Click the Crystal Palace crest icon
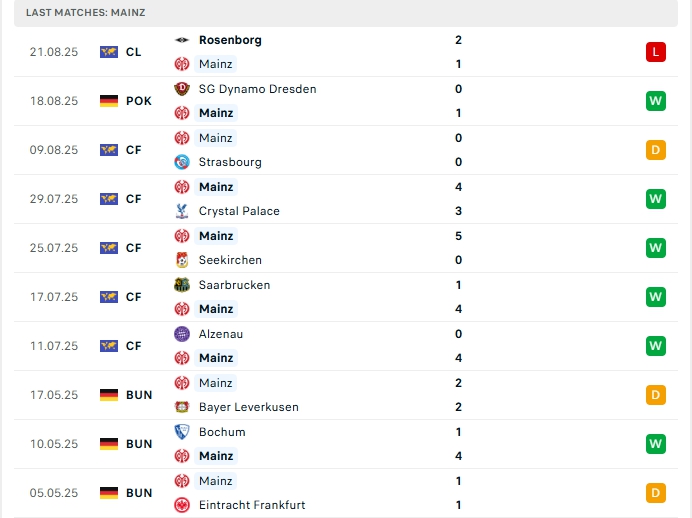Viewport: 692px width, 518px height. [182, 211]
